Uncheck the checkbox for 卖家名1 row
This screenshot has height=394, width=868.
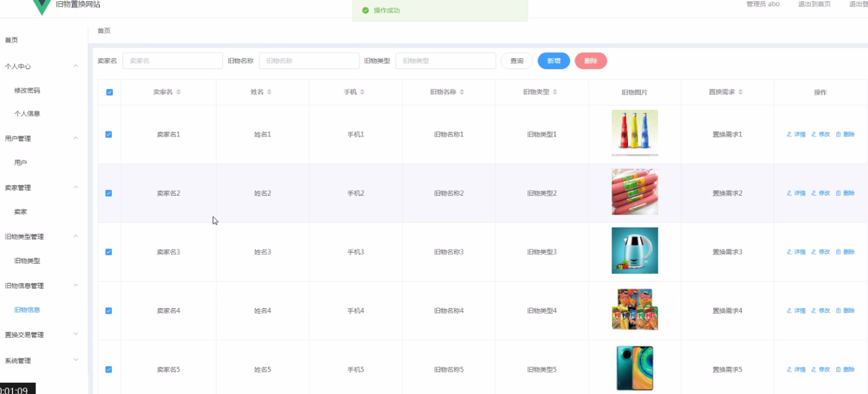[109, 135]
